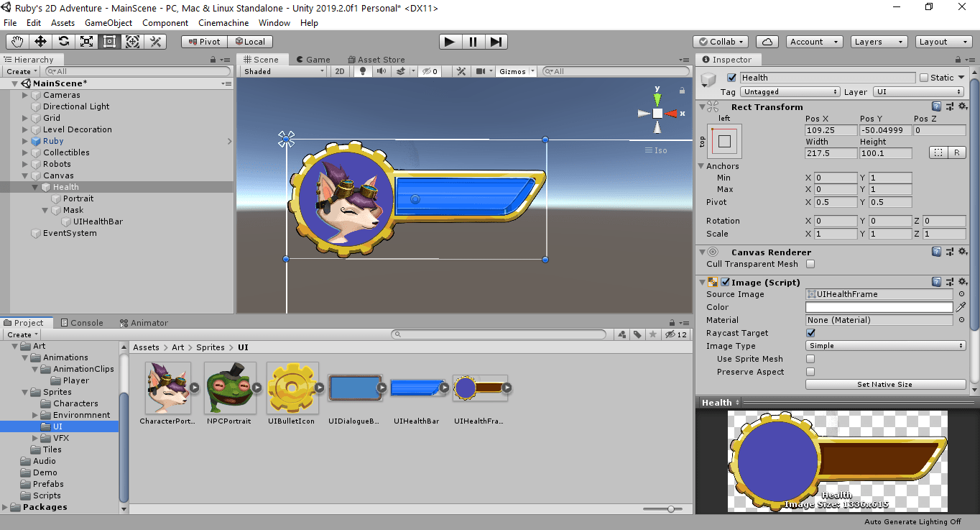980x530 pixels.
Task: Open the Layer dropdown in Inspector
Action: point(918,92)
